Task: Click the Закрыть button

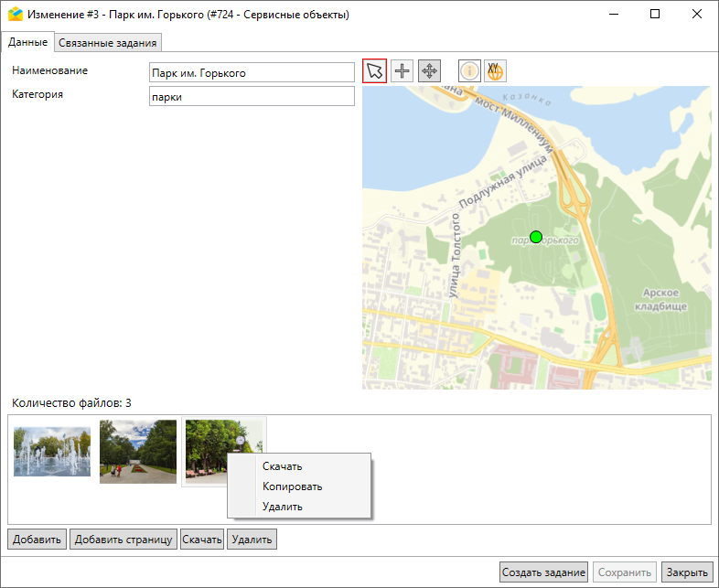Action: tap(686, 572)
